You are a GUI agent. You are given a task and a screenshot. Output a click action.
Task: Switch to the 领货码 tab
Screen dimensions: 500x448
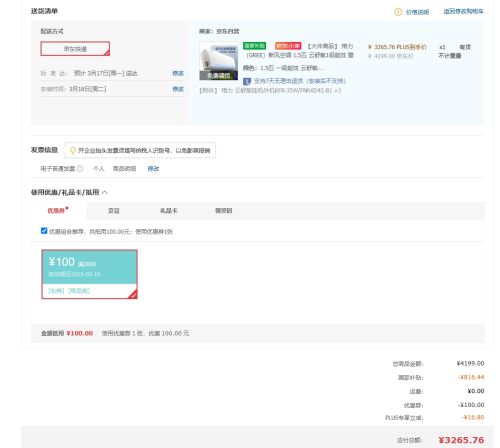pyautogui.click(x=224, y=211)
